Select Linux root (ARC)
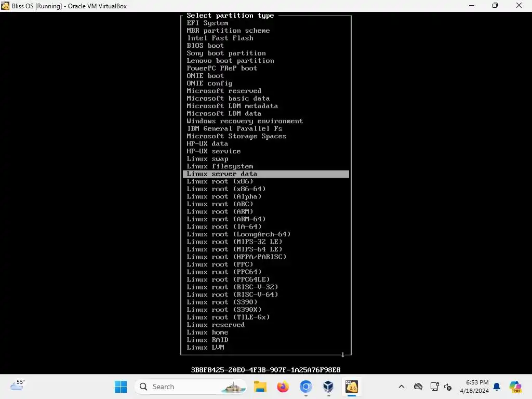 tap(220, 204)
